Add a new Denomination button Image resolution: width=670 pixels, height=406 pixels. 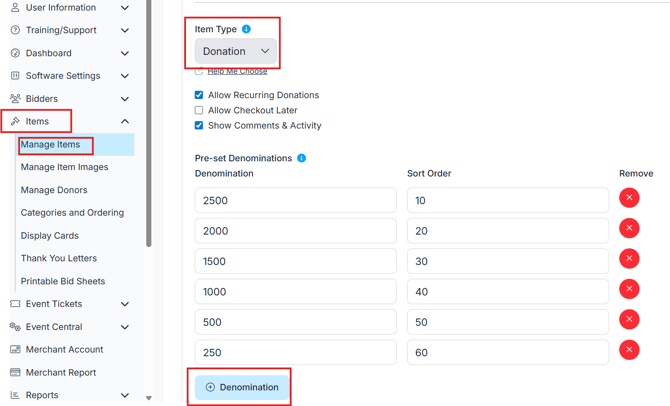tap(242, 387)
